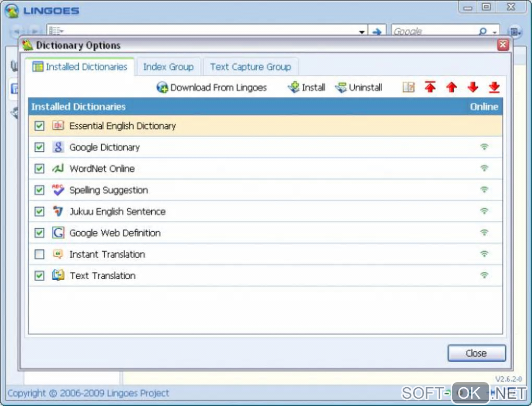Click the Install dictionary button
The height and width of the screenshot is (406, 532).
click(x=306, y=88)
